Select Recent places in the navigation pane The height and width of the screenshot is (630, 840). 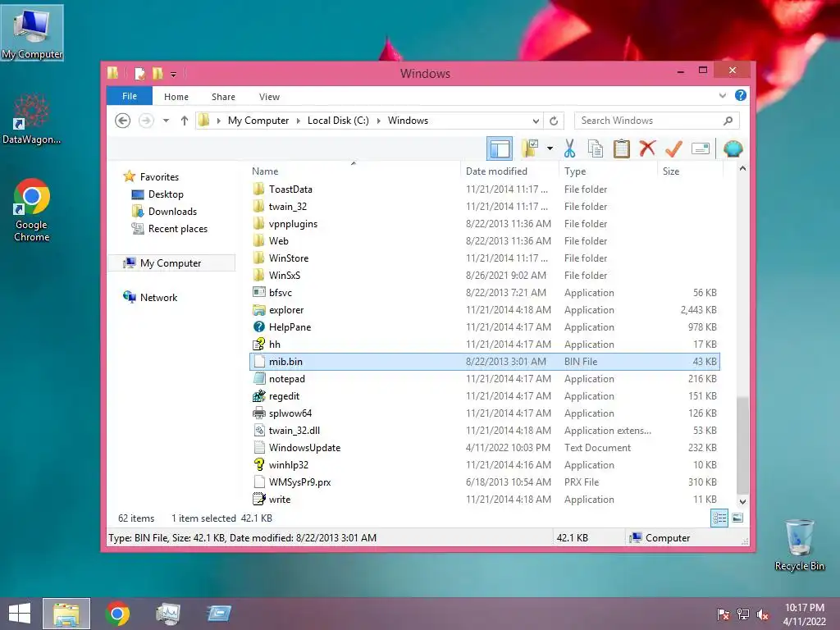177,228
